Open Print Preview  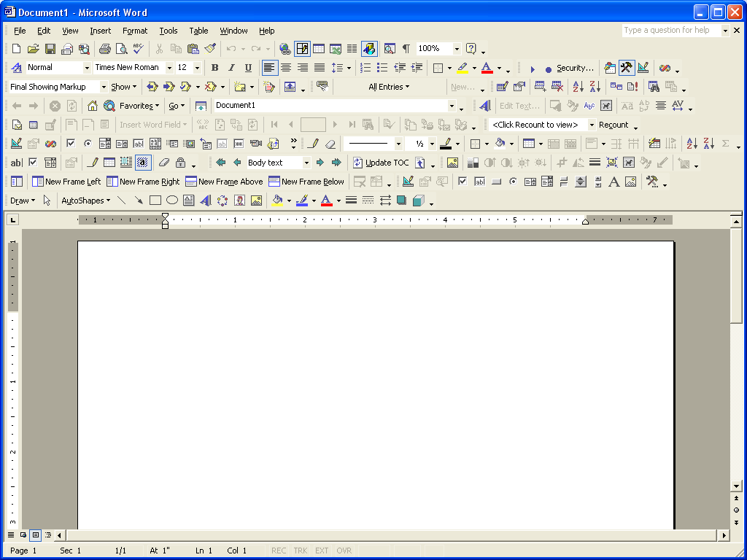click(121, 48)
